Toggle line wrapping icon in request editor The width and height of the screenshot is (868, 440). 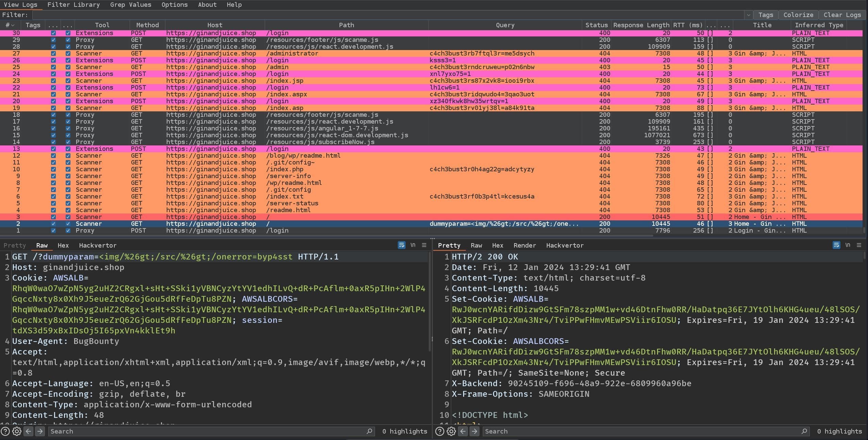click(402, 245)
